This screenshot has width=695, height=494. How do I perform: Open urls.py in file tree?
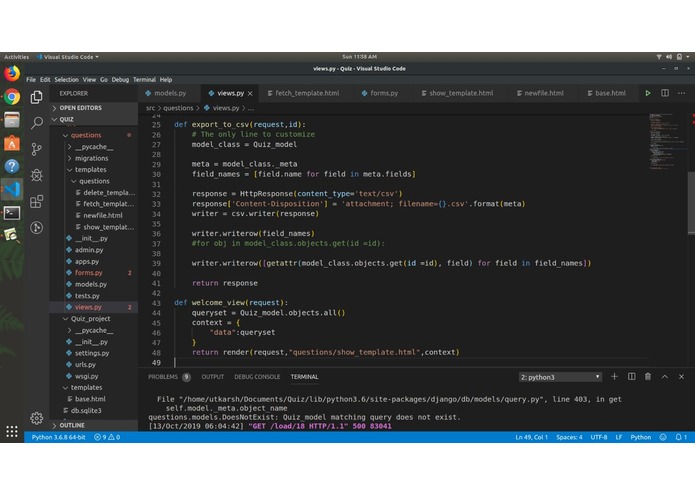pos(85,365)
